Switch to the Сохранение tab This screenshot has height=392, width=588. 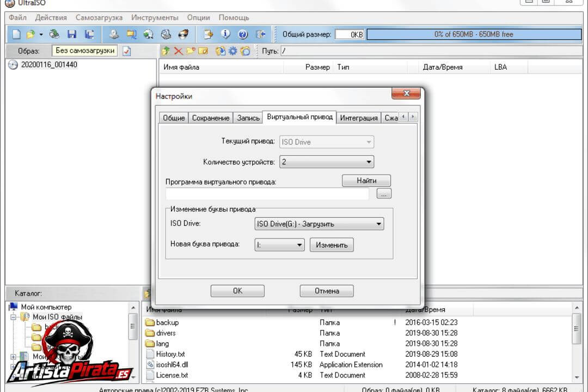coord(210,118)
